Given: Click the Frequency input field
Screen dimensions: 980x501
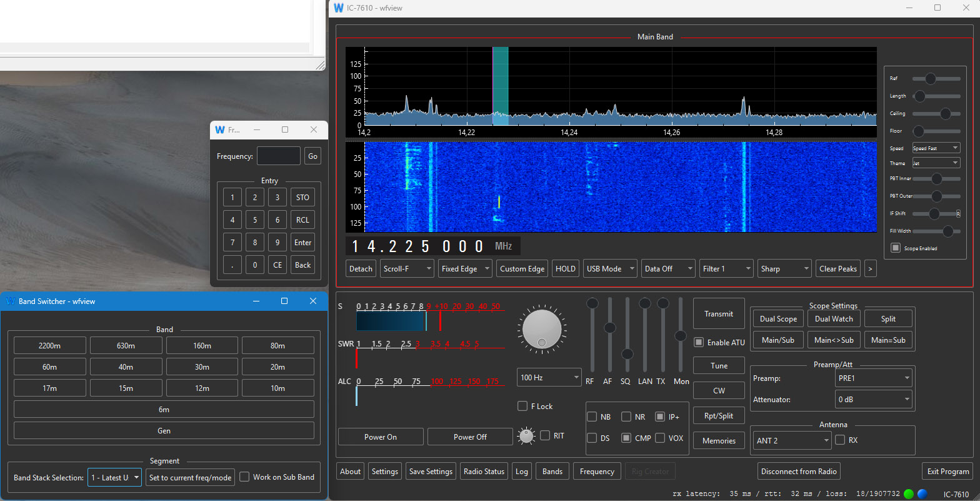Looking at the screenshot, I should (x=279, y=156).
